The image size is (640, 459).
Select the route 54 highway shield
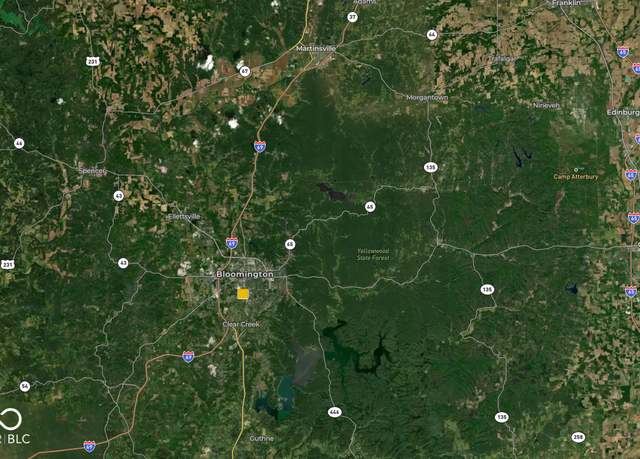(x=25, y=386)
